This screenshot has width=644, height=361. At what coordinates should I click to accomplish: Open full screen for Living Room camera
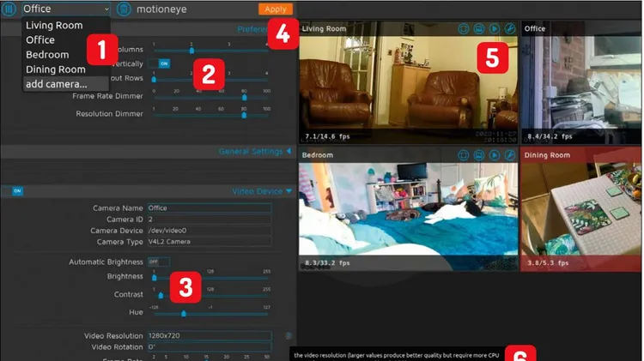pyautogui.click(x=464, y=28)
